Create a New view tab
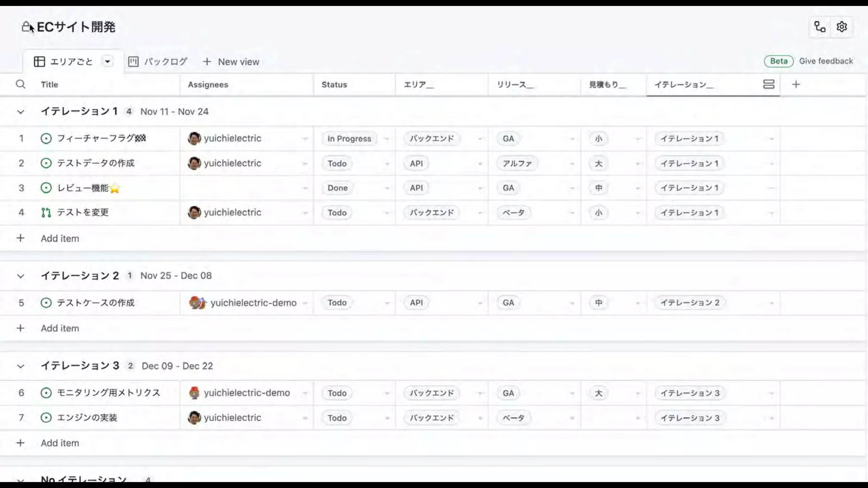The width and height of the screenshot is (868, 488). [231, 62]
